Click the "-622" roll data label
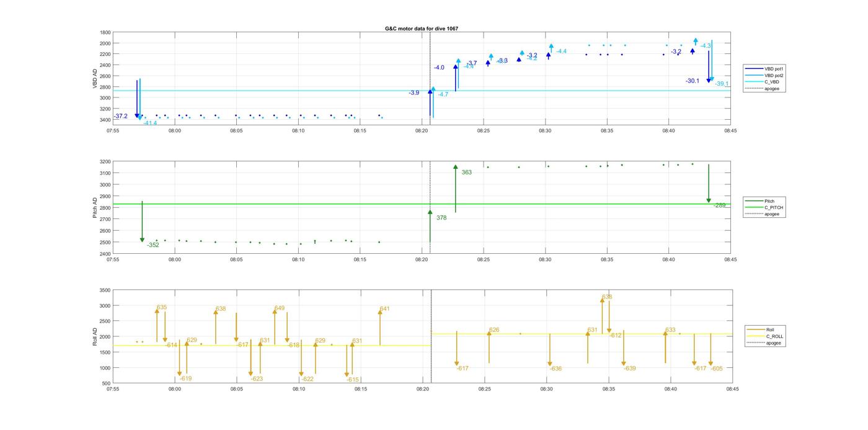Image resolution: width=868 pixels, height=430 pixels. click(x=308, y=379)
